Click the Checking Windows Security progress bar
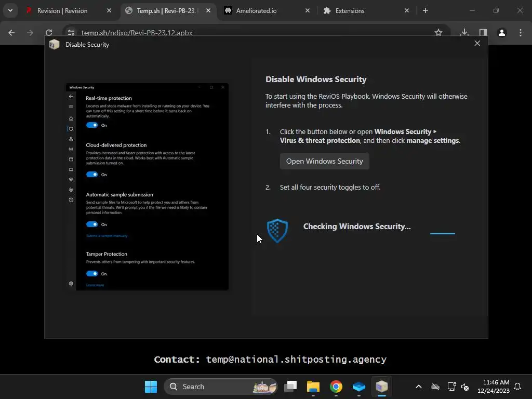532x399 pixels. click(x=443, y=233)
